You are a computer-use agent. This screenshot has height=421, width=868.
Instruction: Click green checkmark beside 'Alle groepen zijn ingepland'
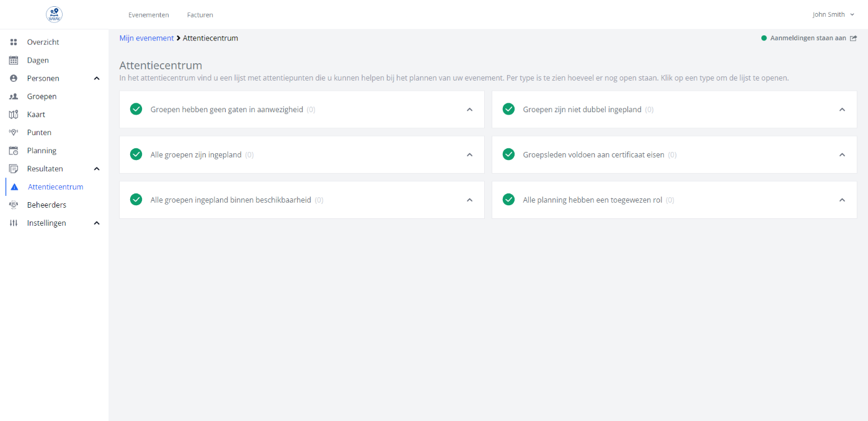136,154
